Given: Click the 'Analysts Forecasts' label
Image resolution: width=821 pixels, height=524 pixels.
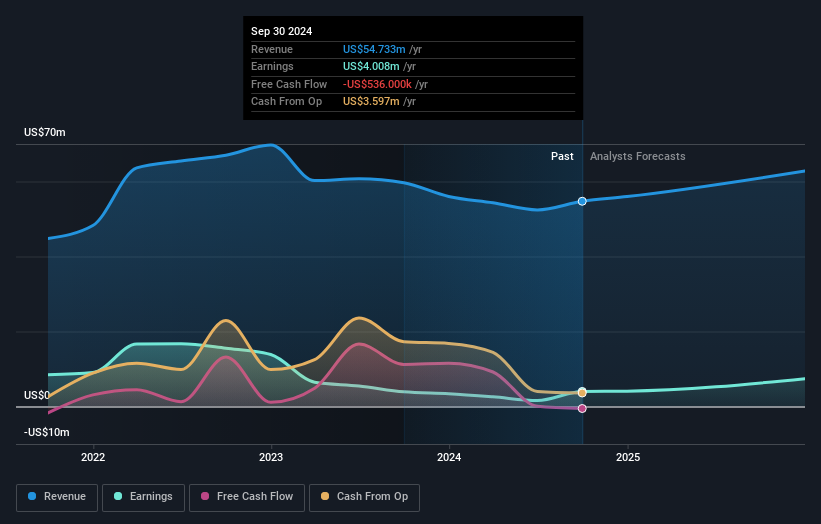Looking at the screenshot, I should tap(637, 157).
